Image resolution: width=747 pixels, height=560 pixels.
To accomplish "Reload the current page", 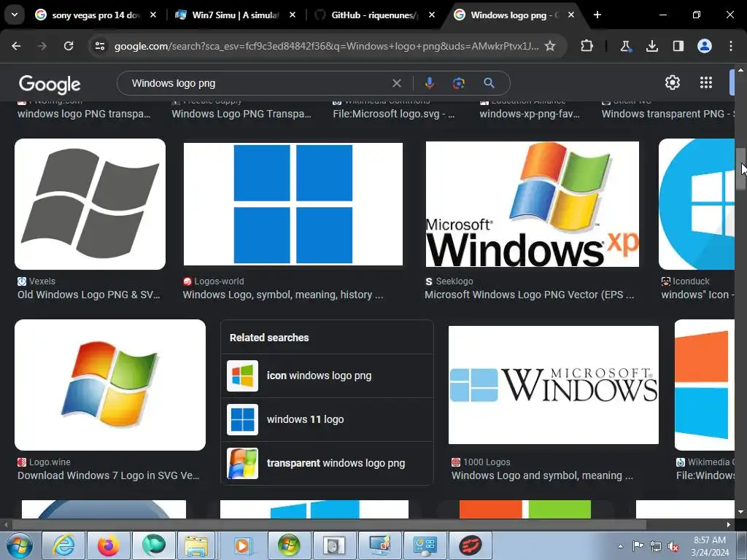I will [69, 46].
